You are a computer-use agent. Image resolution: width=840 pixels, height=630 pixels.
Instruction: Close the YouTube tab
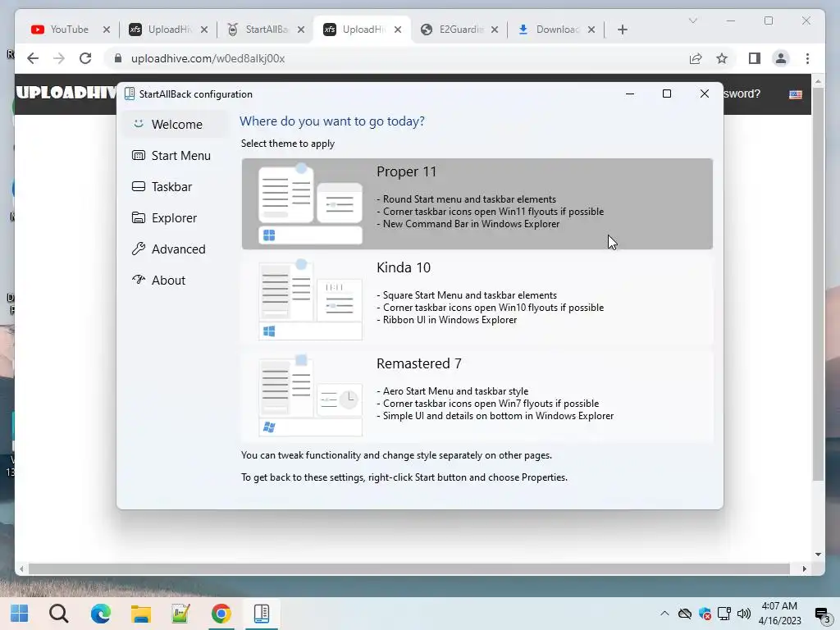(x=106, y=30)
